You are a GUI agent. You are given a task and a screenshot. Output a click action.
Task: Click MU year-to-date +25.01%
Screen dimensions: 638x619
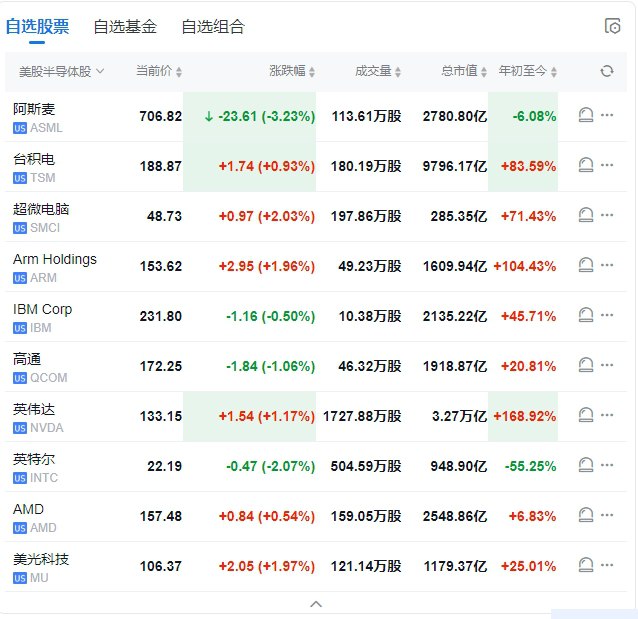[x=529, y=567]
